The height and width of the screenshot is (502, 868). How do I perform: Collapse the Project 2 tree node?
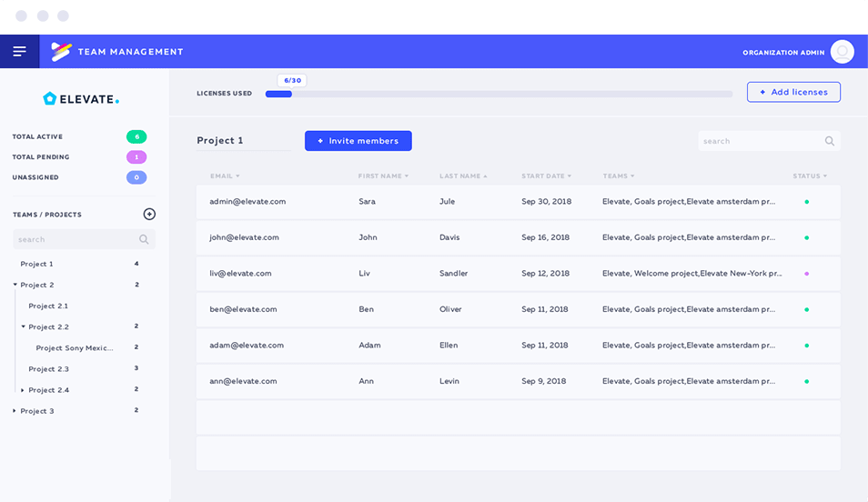tap(15, 285)
